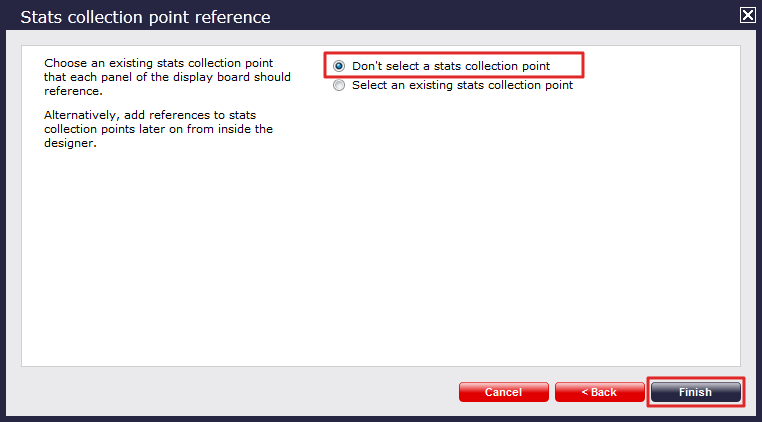Viewport: 762px width, 422px height.
Task: Click the X icon in the title bar
Action: click(x=746, y=15)
